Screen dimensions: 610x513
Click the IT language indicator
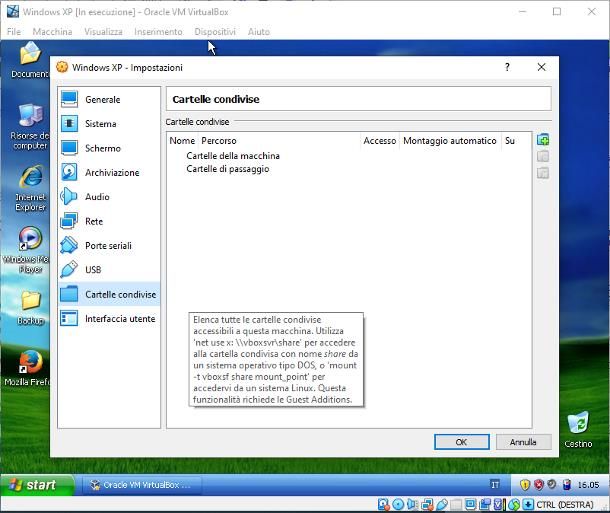point(495,485)
